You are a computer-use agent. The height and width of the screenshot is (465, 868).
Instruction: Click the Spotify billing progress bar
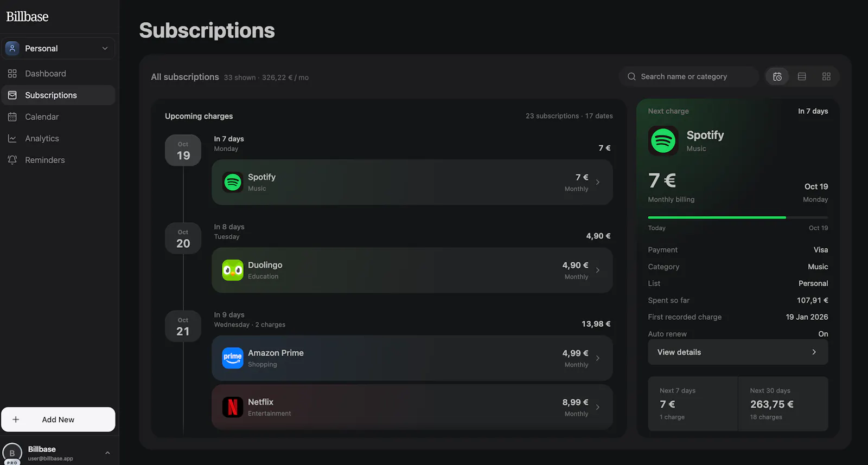738,217
